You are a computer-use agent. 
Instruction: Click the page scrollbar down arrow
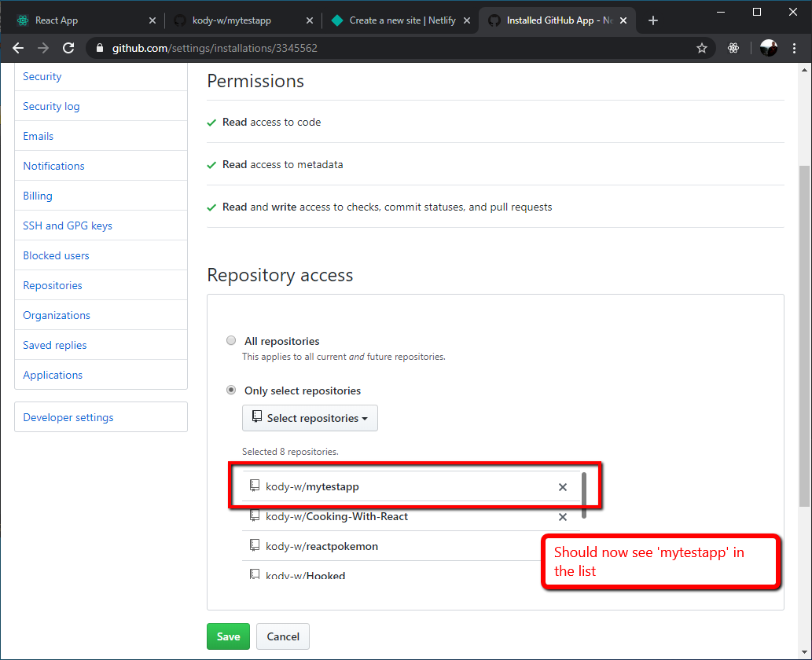[x=804, y=653]
